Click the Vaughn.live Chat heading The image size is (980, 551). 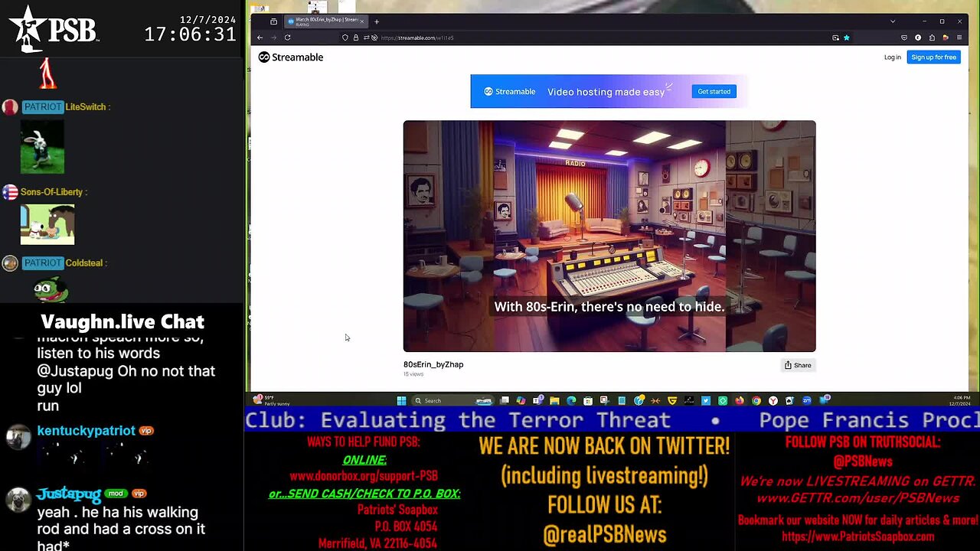click(x=122, y=321)
